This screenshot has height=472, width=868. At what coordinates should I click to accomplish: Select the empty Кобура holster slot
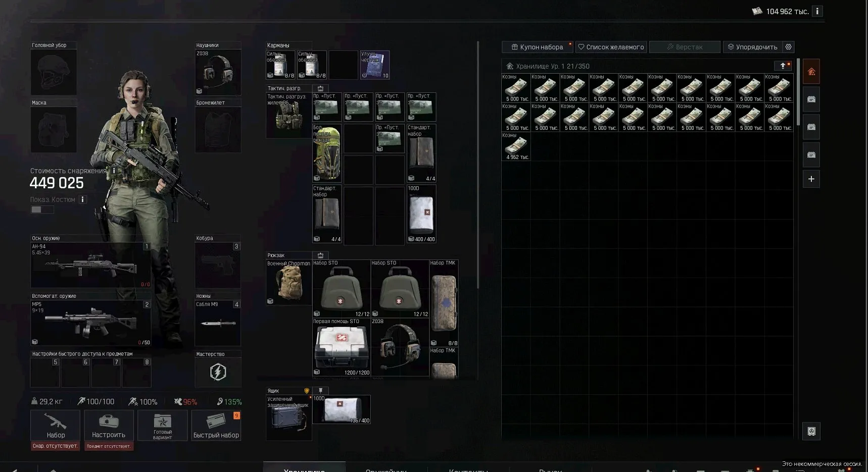pos(218,265)
